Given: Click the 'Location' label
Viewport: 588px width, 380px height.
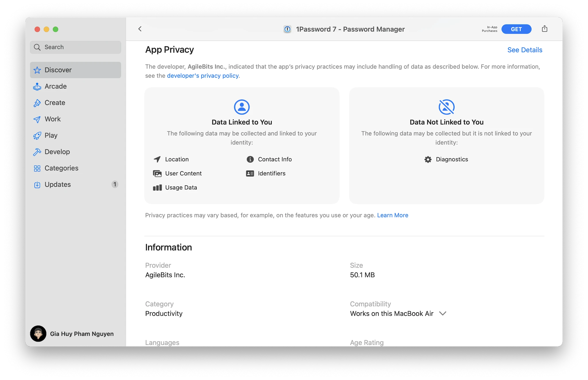Looking at the screenshot, I should pos(177,159).
